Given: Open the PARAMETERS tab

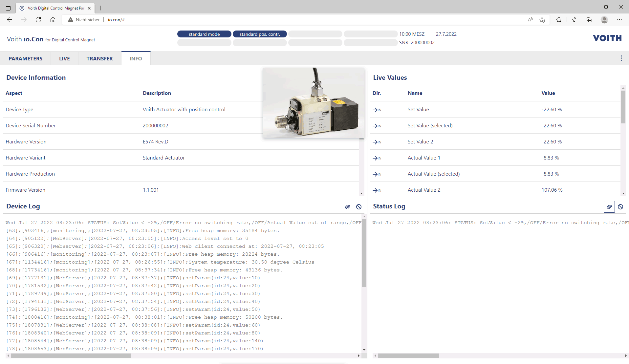Looking at the screenshot, I should pyautogui.click(x=26, y=58).
